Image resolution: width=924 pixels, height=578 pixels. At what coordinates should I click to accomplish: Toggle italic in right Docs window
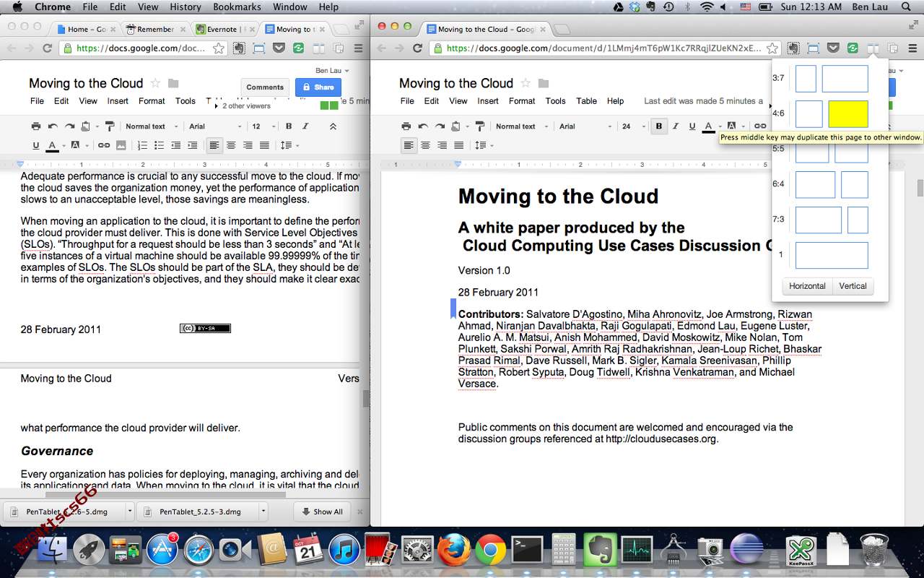point(676,126)
